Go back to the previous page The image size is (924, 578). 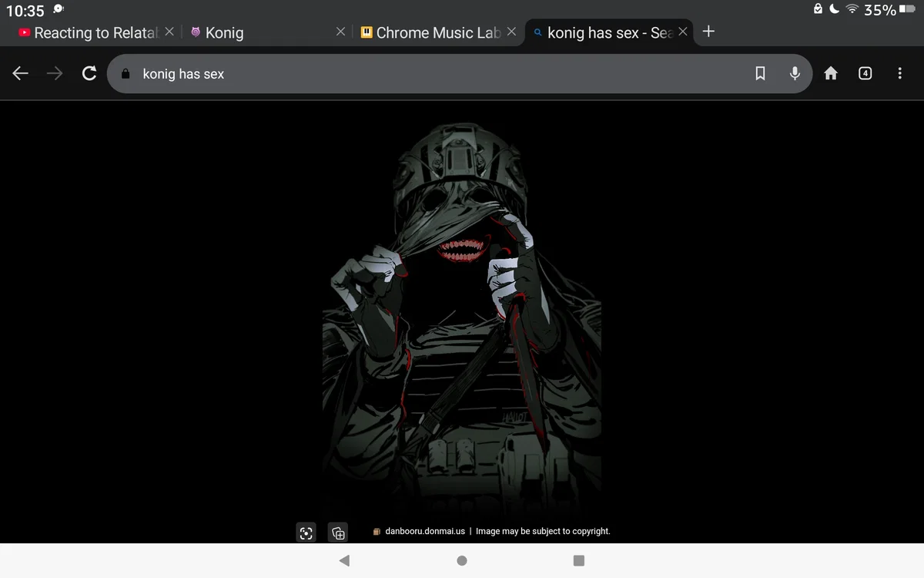[21, 73]
